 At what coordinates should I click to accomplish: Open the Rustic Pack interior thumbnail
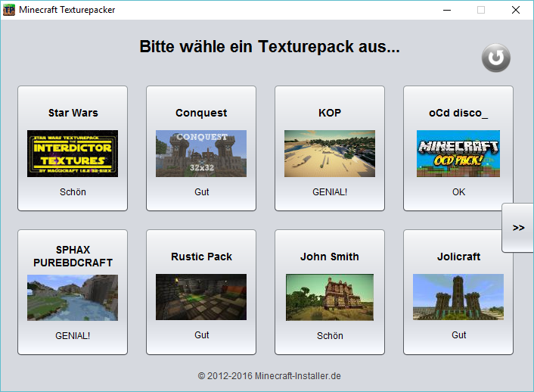pyautogui.click(x=201, y=297)
